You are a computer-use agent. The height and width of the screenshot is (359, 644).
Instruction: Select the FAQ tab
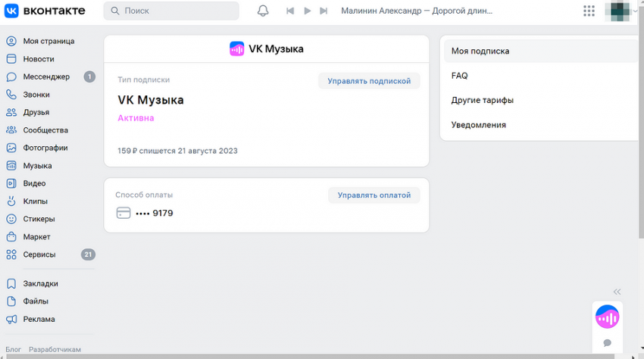[459, 76]
